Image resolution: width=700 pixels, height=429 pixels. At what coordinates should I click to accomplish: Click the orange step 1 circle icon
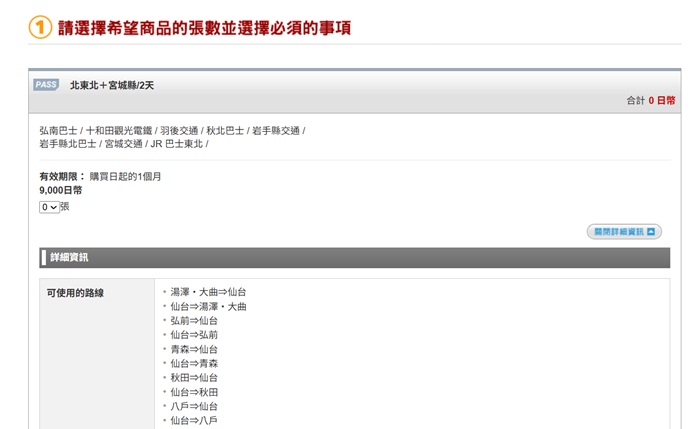click(39, 28)
